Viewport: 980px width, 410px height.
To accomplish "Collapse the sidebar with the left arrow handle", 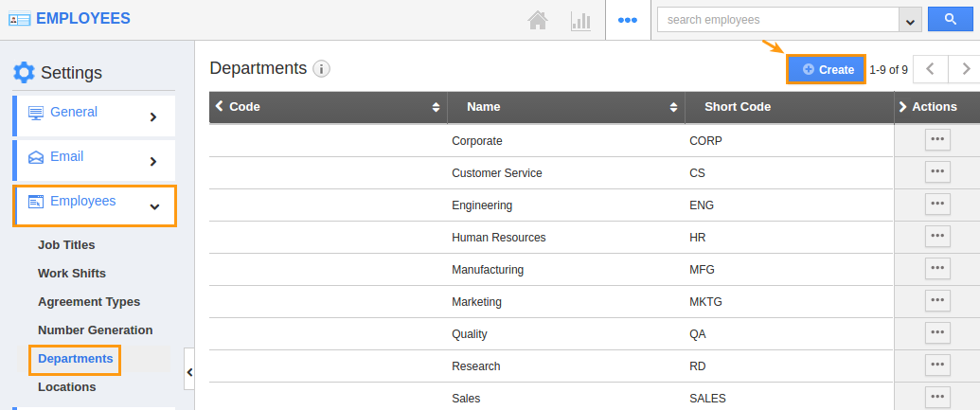I will pyautogui.click(x=189, y=372).
